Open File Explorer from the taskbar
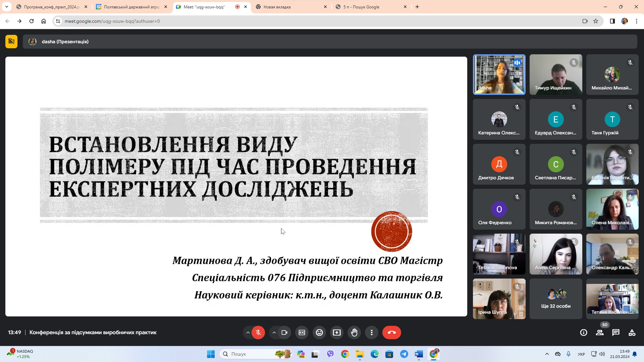 coord(360,354)
